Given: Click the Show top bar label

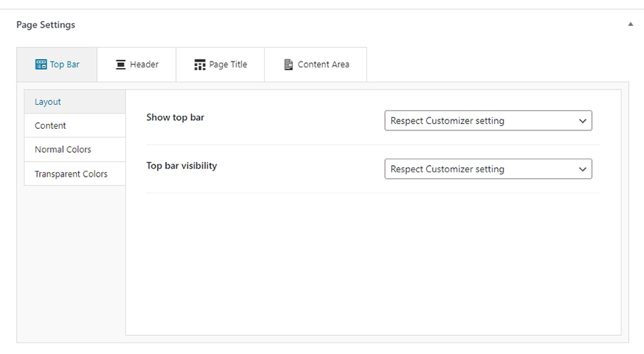Looking at the screenshot, I should click(x=175, y=117).
